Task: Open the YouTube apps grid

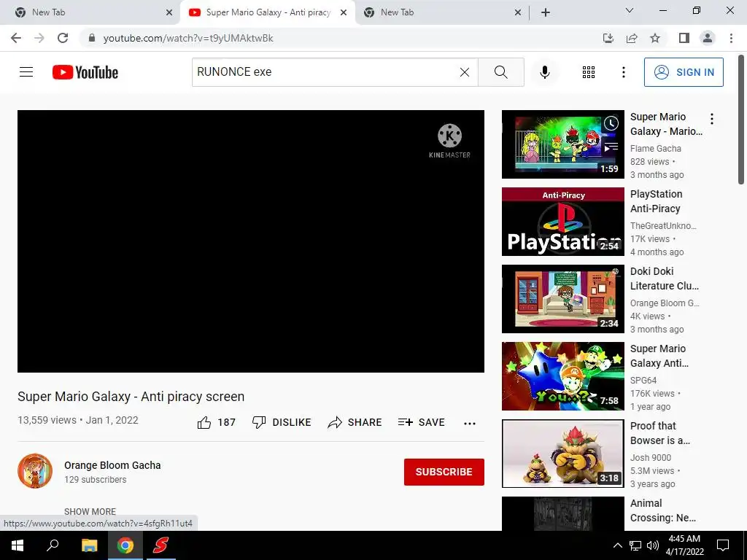Action: [589, 72]
